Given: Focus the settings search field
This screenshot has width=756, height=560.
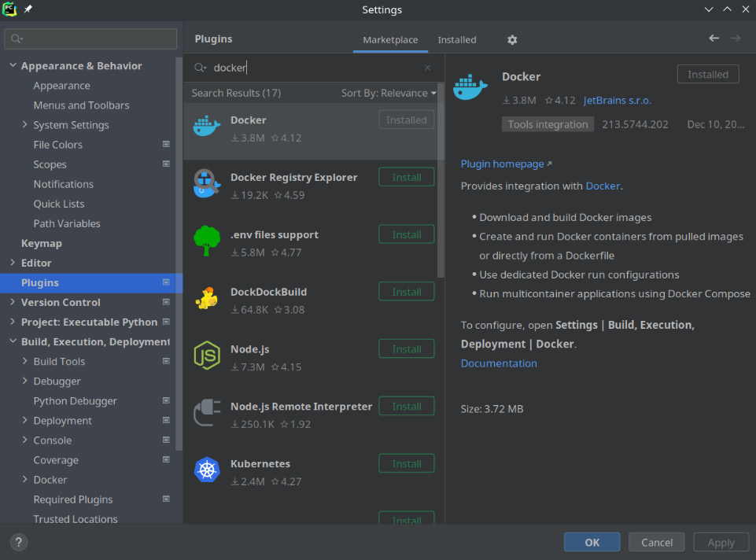Looking at the screenshot, I should [x=90, y=39].
